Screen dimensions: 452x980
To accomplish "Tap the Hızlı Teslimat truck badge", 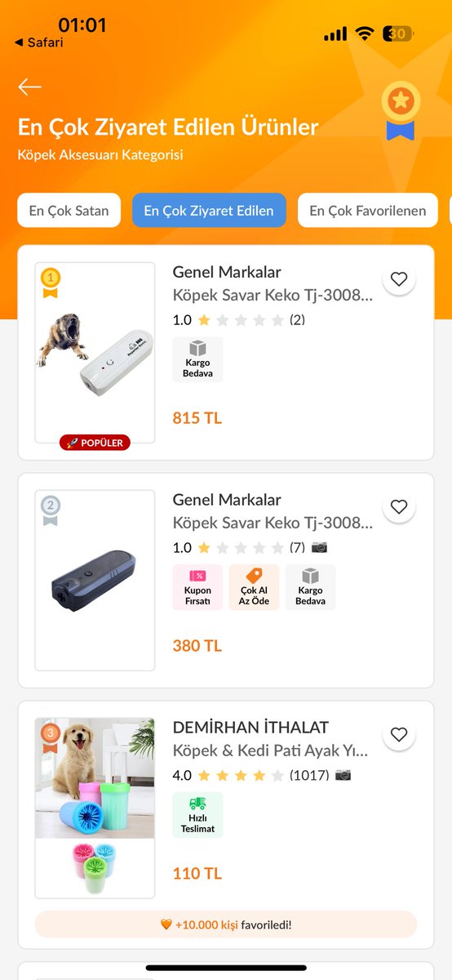I will click(197, 815).
